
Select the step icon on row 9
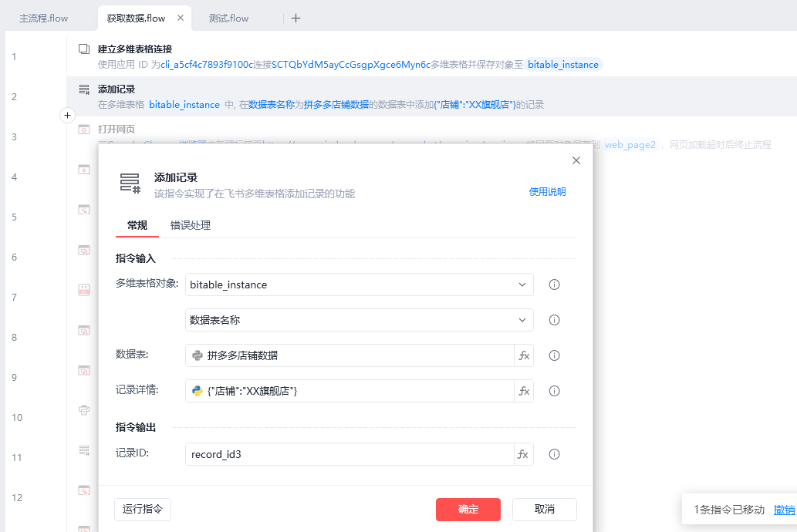(84, 370)
